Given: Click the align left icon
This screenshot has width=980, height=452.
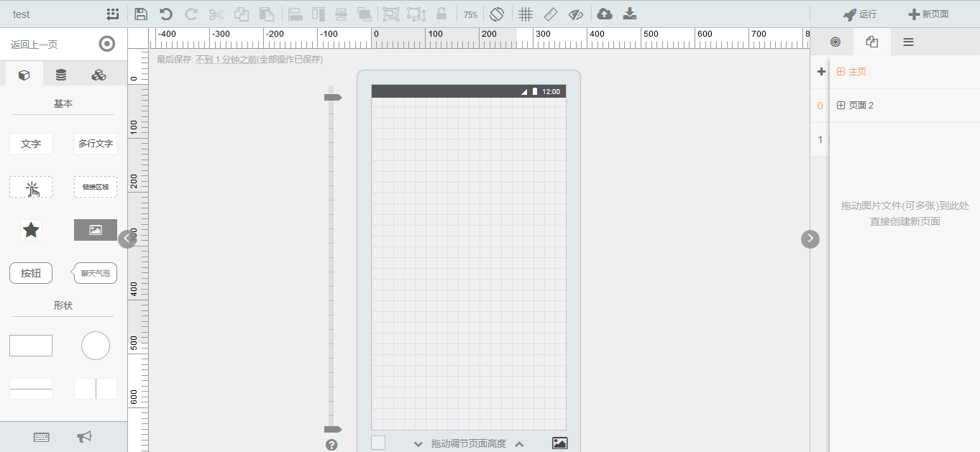Looking at the screenshot, I should [295, 14].
